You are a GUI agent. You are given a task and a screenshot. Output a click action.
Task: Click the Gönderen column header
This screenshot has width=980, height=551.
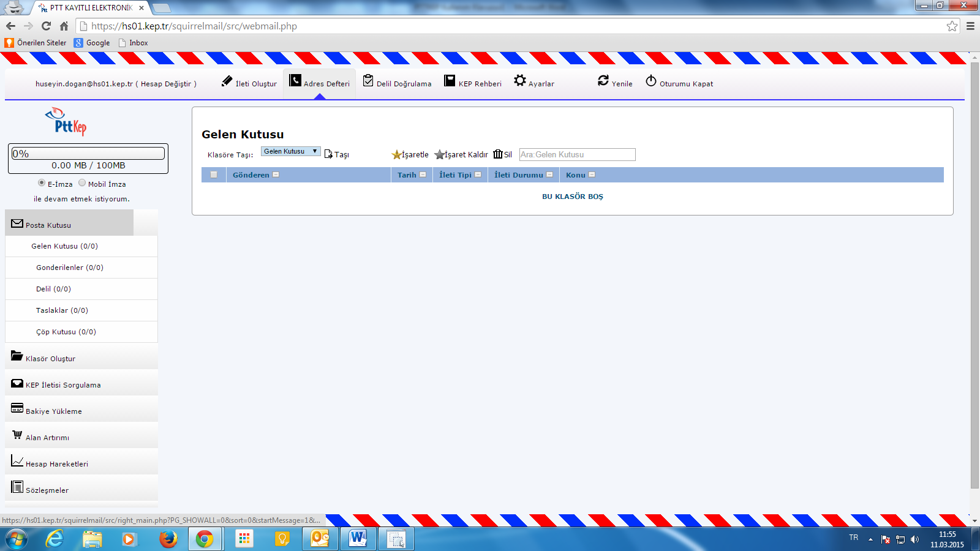[x=251, y=175]
